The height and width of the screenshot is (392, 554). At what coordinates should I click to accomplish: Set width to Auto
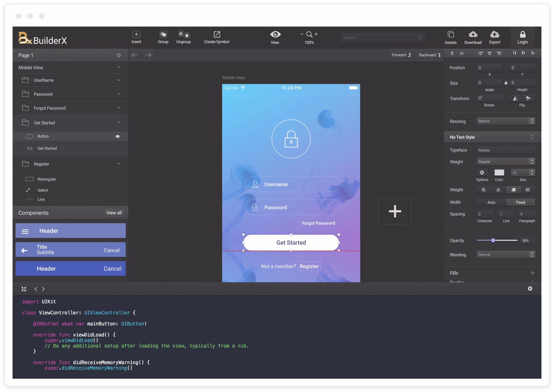point(491,202)
